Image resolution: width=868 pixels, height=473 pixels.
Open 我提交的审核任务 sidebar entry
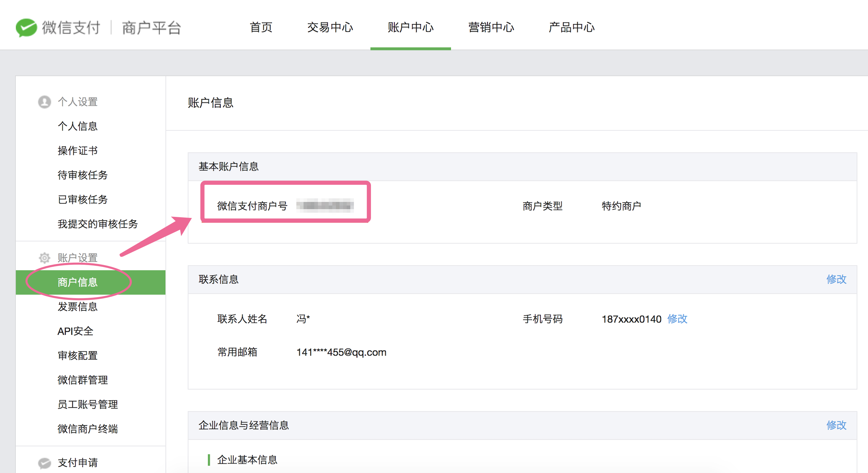pyautogui.click(x=97, y=224)
